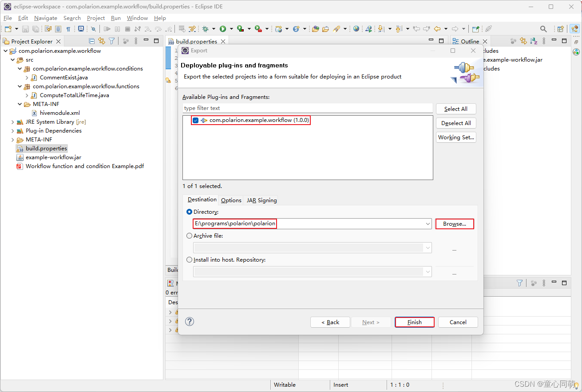
Task: Open the File menu
Action: pos(8,18)
